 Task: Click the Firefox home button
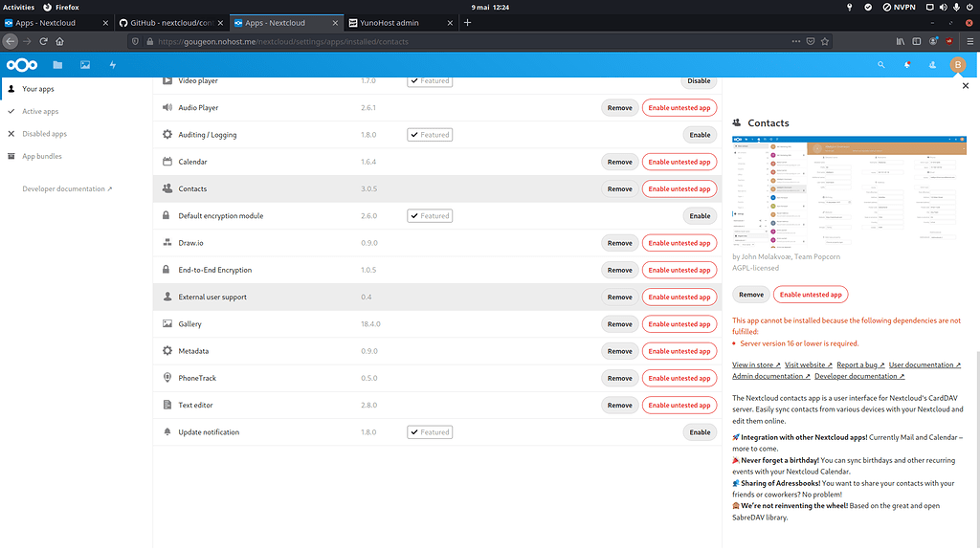(59, 41)
